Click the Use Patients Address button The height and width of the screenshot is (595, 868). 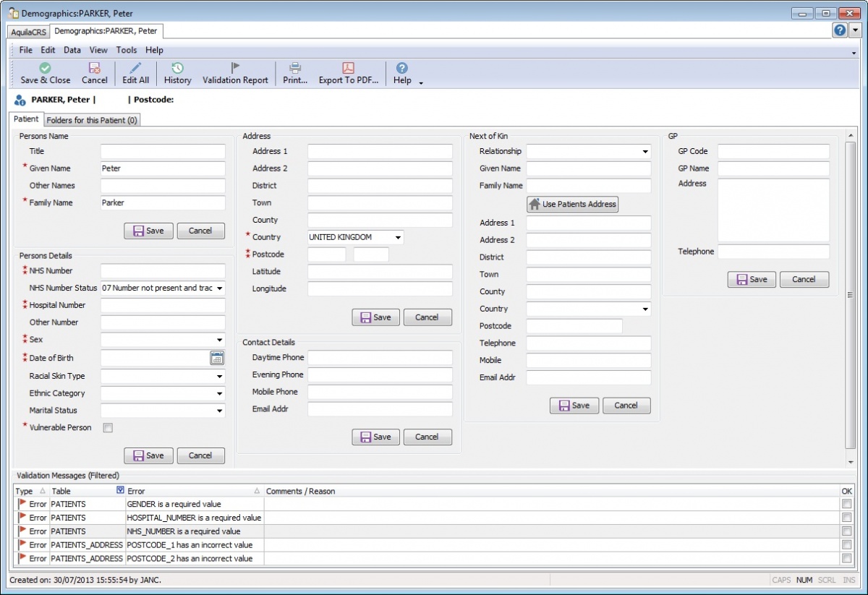point(572,204)
